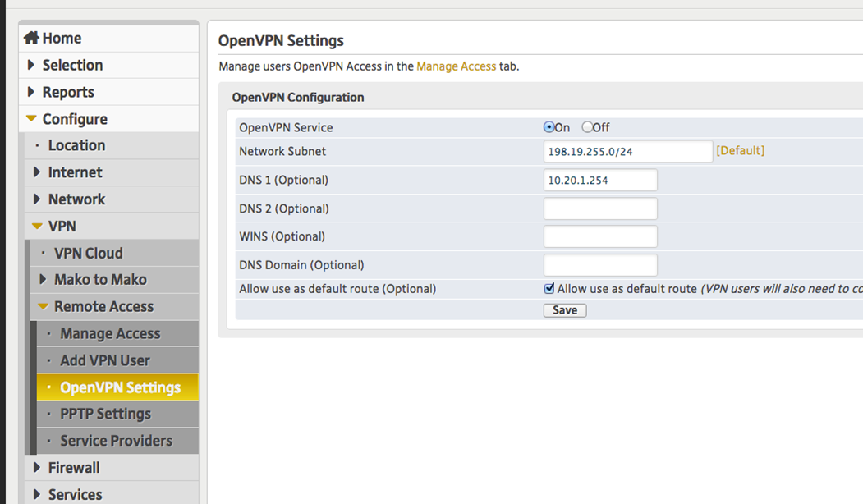
Task: Expand the Reports menu arrow
Action: click(x=31, y=91)
